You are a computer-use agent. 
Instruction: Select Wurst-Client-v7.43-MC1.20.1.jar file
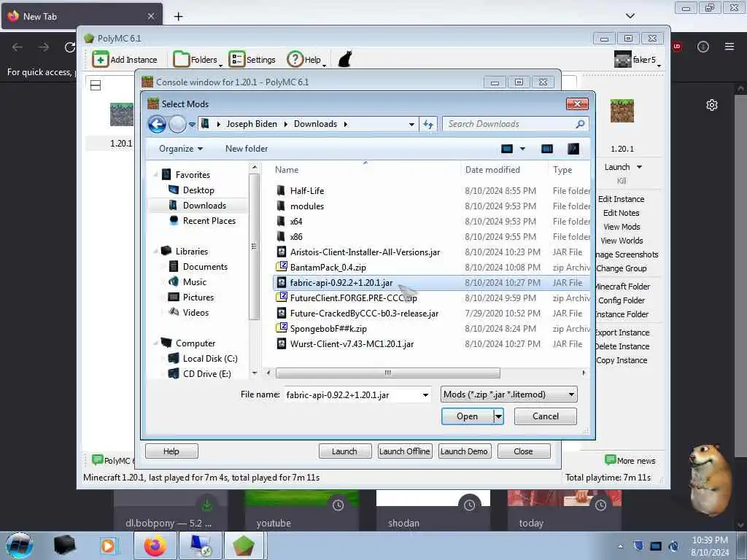pos(352,344)
